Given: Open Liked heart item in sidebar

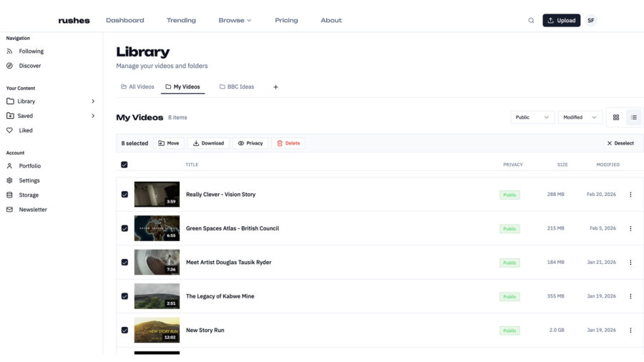Looking at the screenshot, I should pyautogui.click(x=19, y=130).
